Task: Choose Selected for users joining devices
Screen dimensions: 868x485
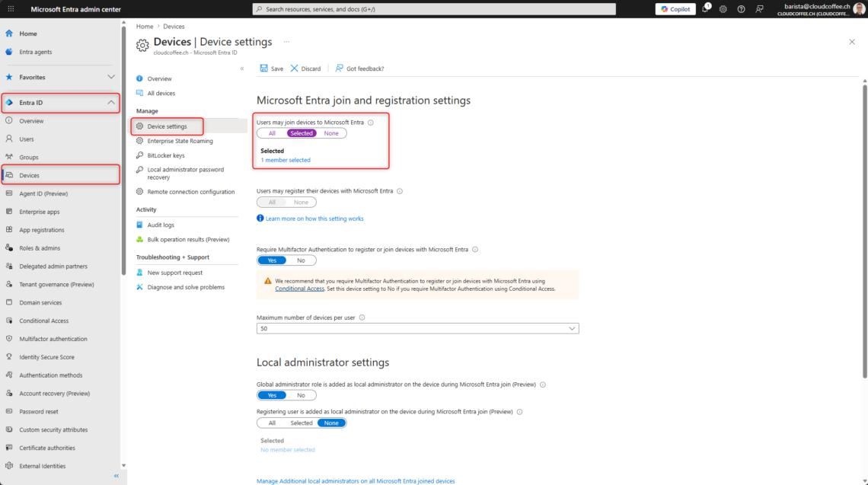Action: [302, 133]
